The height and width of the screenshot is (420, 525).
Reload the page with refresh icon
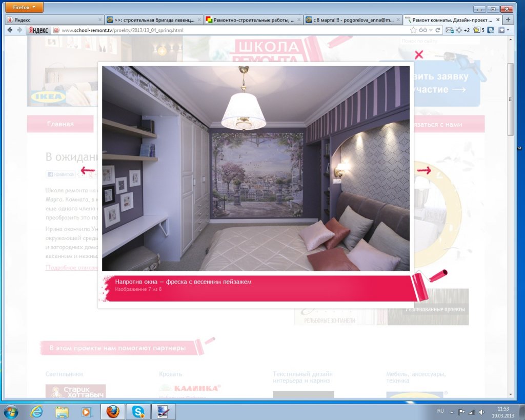(438, 30)
